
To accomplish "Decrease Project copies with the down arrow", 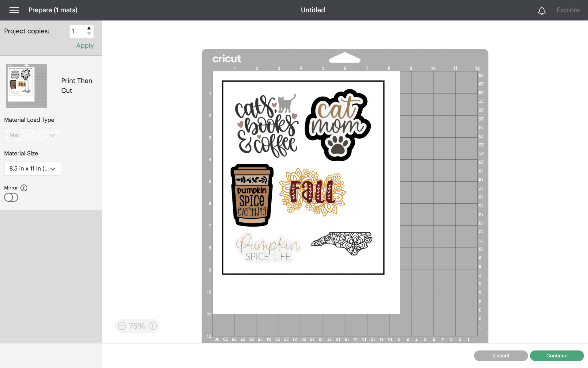I will (89, 35).
